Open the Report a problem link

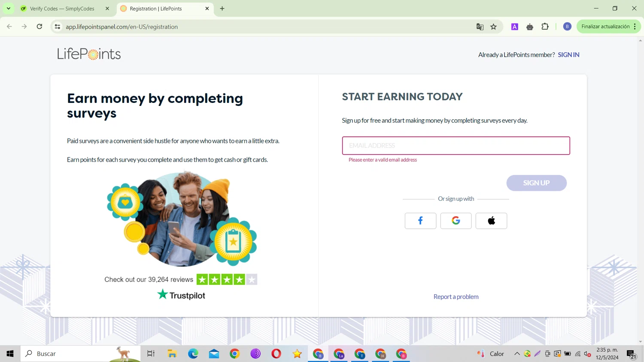click(456, 297)
